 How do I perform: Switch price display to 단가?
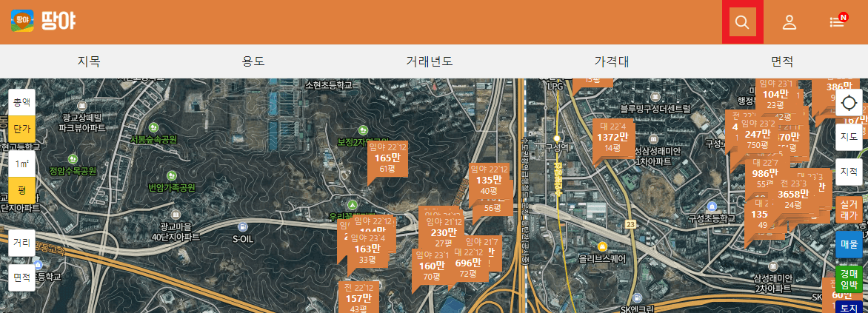coord(21,129)
